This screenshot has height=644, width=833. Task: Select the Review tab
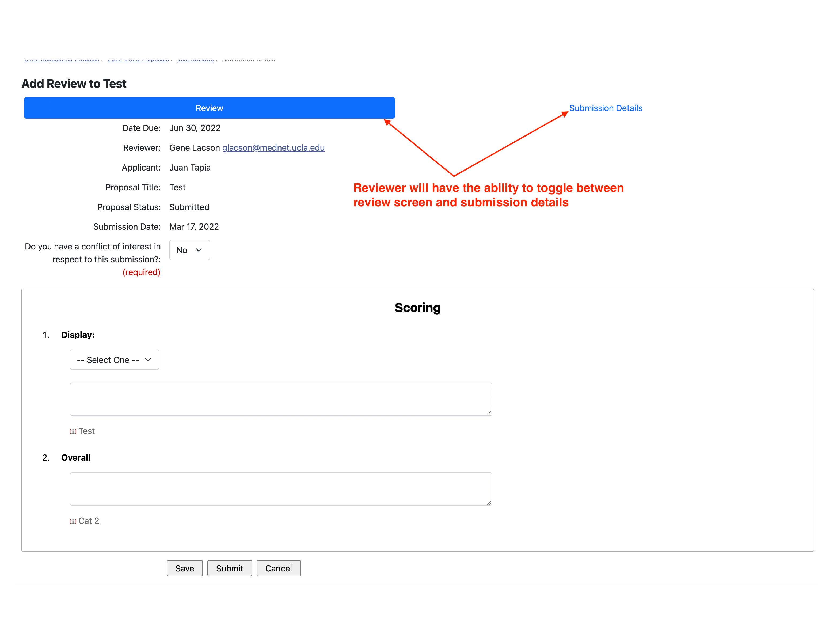pos(209,108)
